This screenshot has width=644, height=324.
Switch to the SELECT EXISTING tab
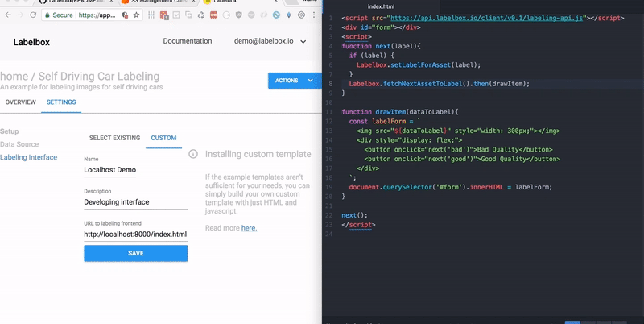tap(114, 138)
